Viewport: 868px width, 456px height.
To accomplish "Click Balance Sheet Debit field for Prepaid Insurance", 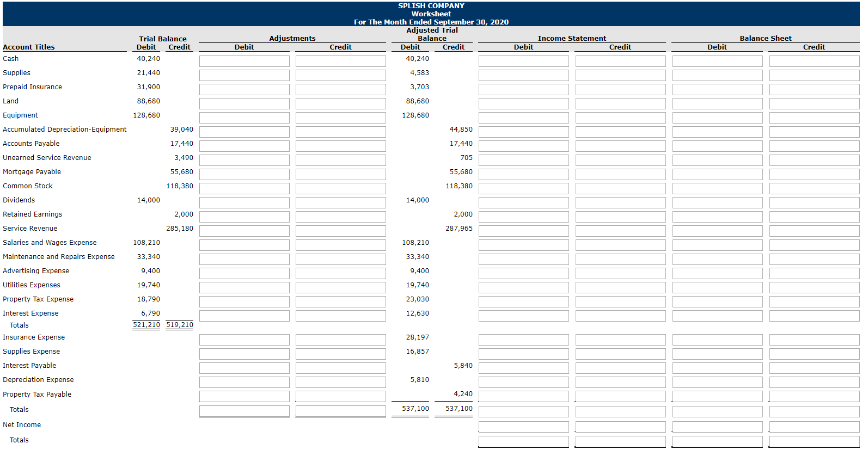I will coord(718,89).
